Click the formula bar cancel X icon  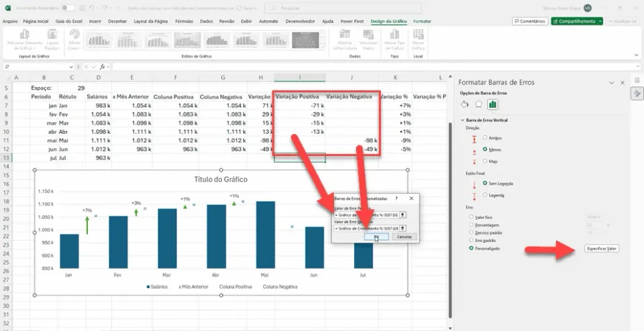(86, 66)
